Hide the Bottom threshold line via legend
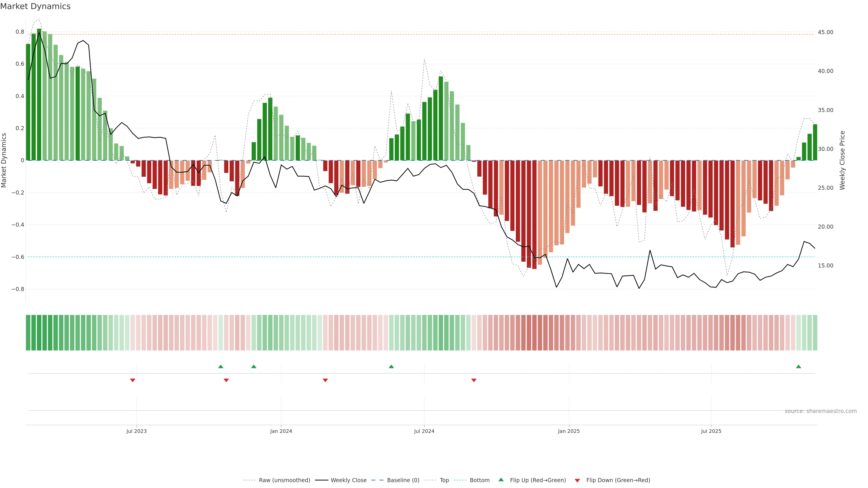Screen dimensions: 868x488 (479, 480)
